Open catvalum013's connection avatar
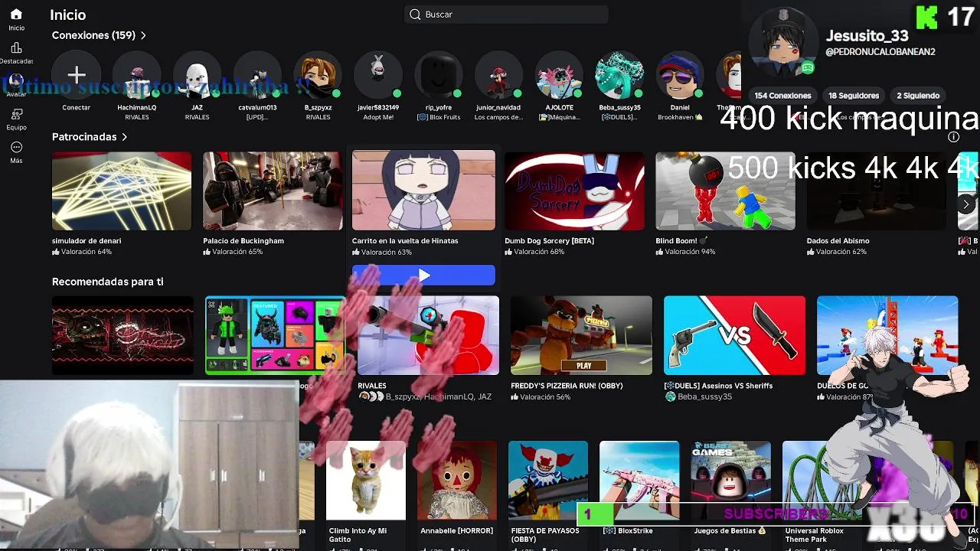Screen dimensions: 980x551 (x=257, y=75)
